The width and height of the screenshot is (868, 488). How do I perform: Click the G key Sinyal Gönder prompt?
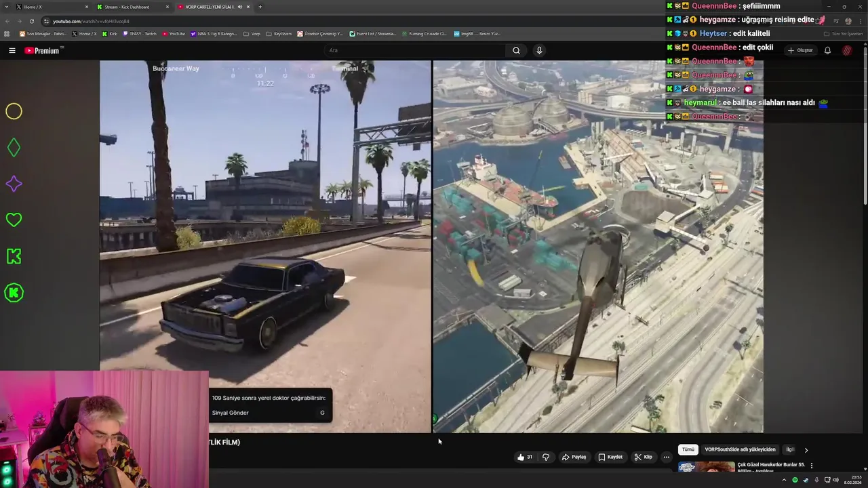(x=322, y=413)
